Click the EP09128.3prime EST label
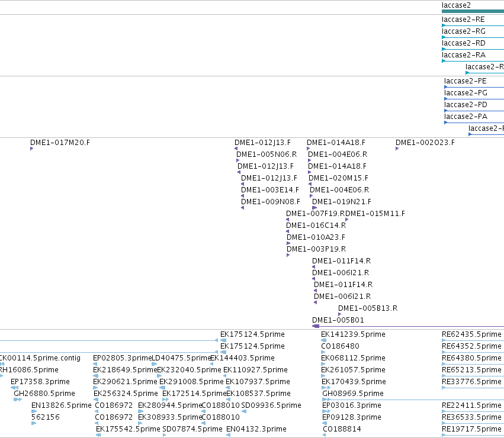Image resolution: width=504 pixels, height=438 pixels. point(352,418)
